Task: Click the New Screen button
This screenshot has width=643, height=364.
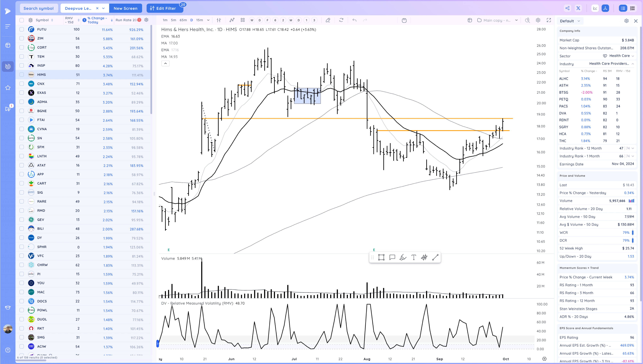Action: [126, 8]
